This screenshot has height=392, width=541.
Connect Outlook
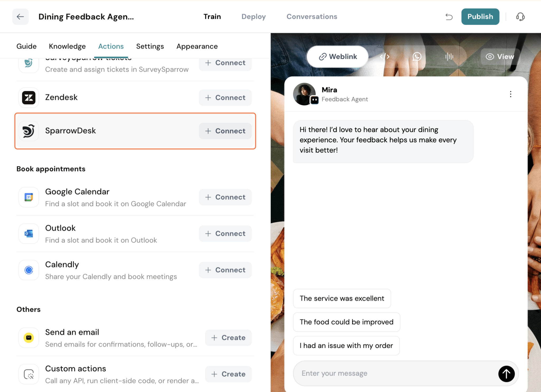[x=225, y=234]
